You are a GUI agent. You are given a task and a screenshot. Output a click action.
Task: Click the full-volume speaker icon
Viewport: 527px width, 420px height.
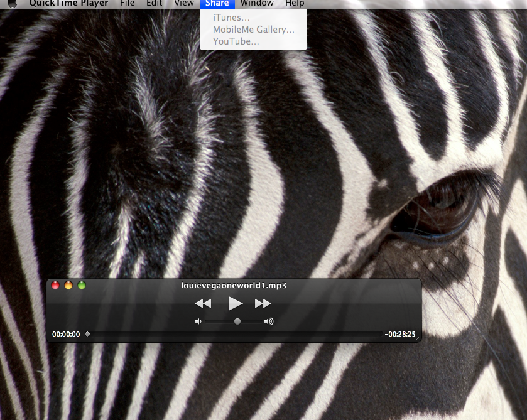(x=269, y=321)
